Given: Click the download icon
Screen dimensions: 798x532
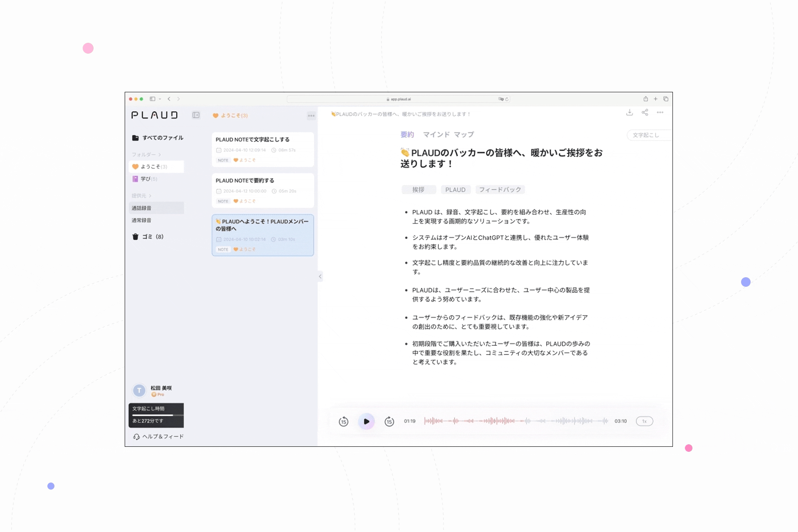Looking at the screenshot, I should pyautogui.click(x=630, y=113).
